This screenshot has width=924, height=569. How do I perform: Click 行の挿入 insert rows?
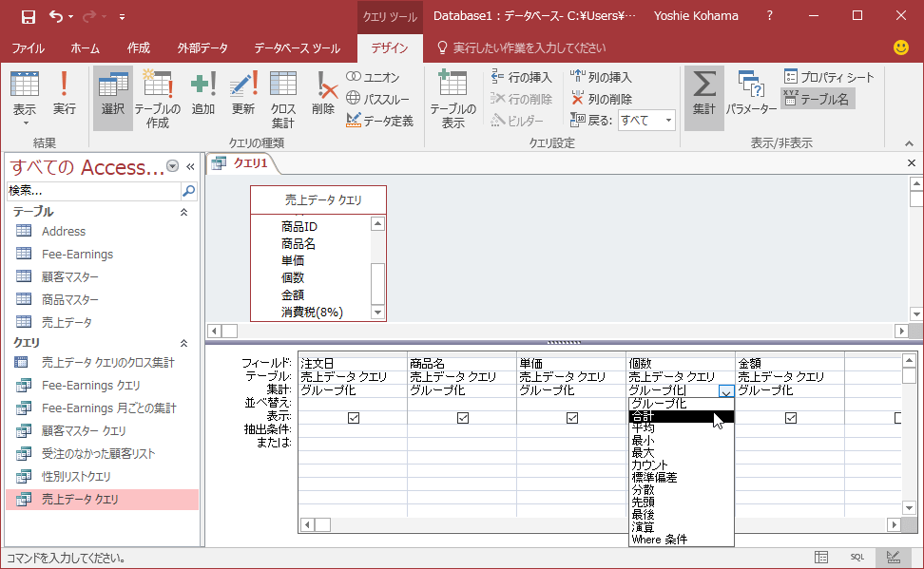pos(522,77)
